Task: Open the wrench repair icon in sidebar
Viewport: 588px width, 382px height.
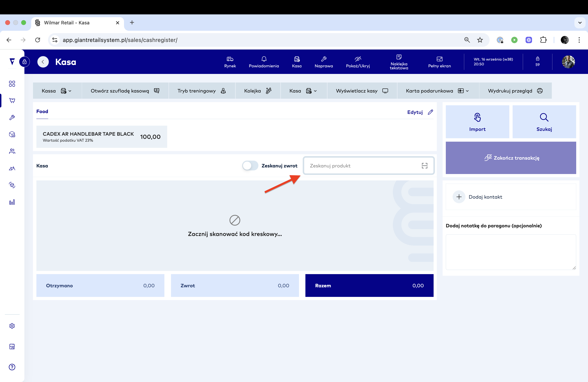Action: (12, 117)
